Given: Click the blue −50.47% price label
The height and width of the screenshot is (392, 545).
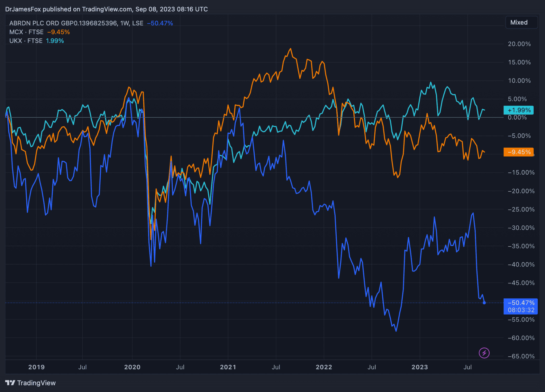Looking at the screenshot, I should [521, 303].
